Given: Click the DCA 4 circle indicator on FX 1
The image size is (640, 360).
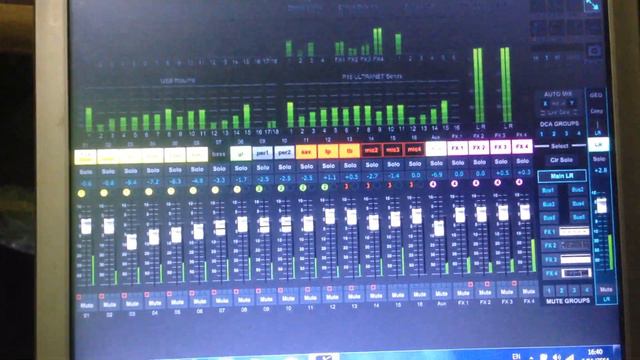Looking at the screenshot, I should 454,184.
